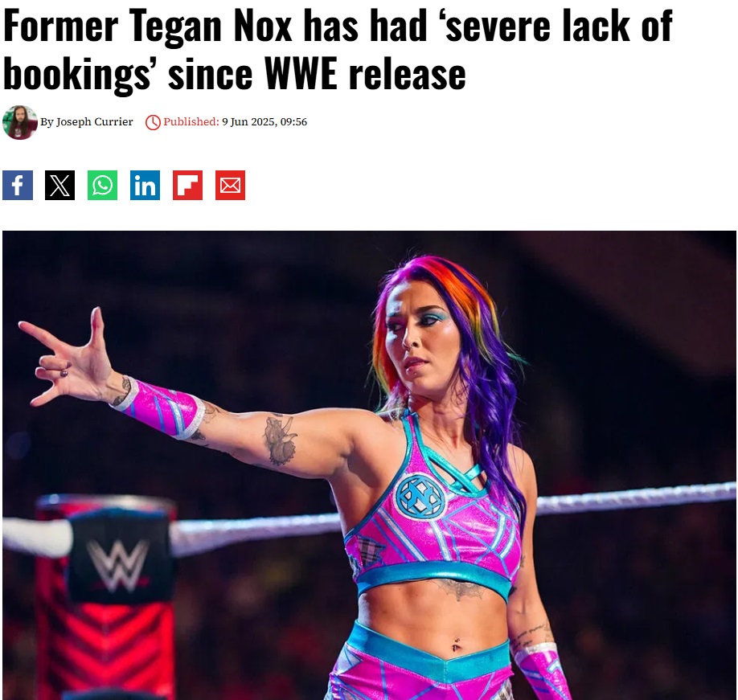Send the article via WhatsApp icon
The height and width of the screenshot is (700, 738).
tap(102, 186)
